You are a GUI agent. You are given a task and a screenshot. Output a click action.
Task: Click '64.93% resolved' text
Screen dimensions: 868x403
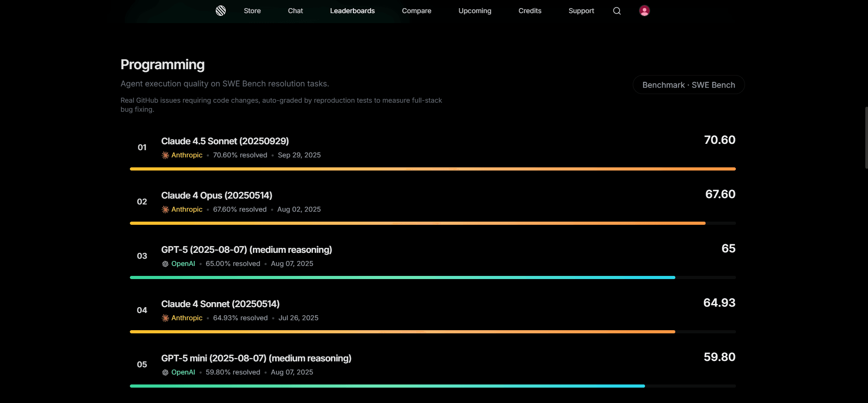[x=240, y=318]
